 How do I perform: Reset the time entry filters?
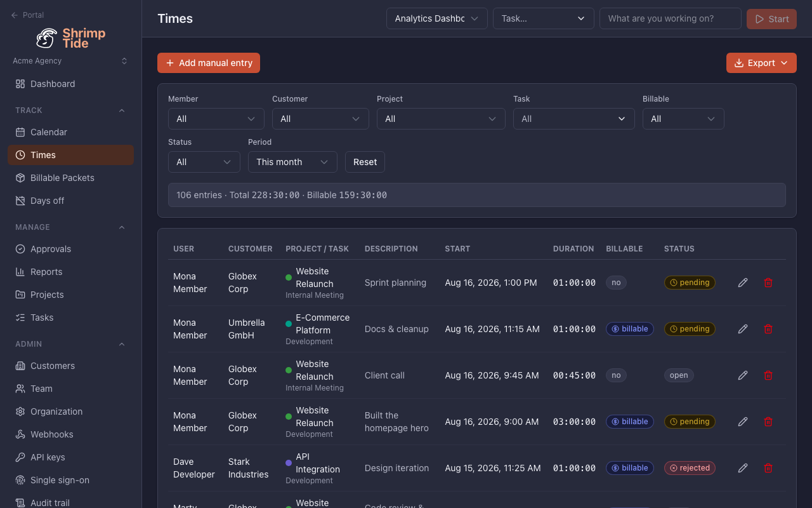point(365,162)
